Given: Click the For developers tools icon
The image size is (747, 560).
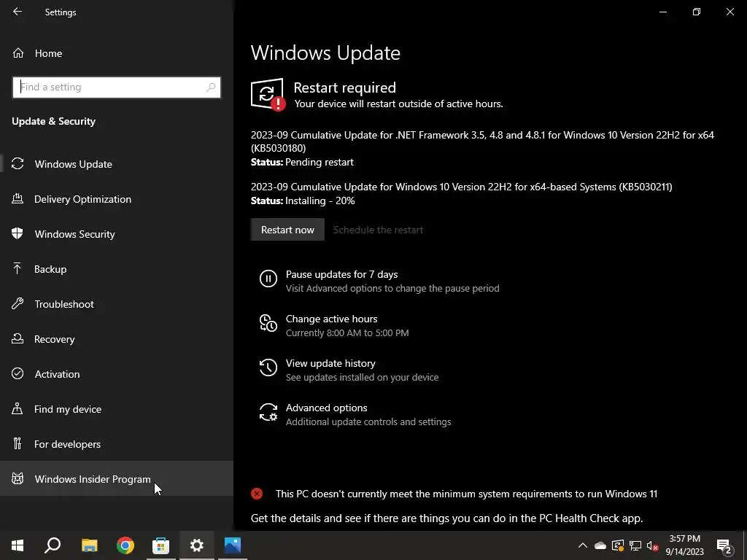Looking at the screenshot, I should [18, 444].
